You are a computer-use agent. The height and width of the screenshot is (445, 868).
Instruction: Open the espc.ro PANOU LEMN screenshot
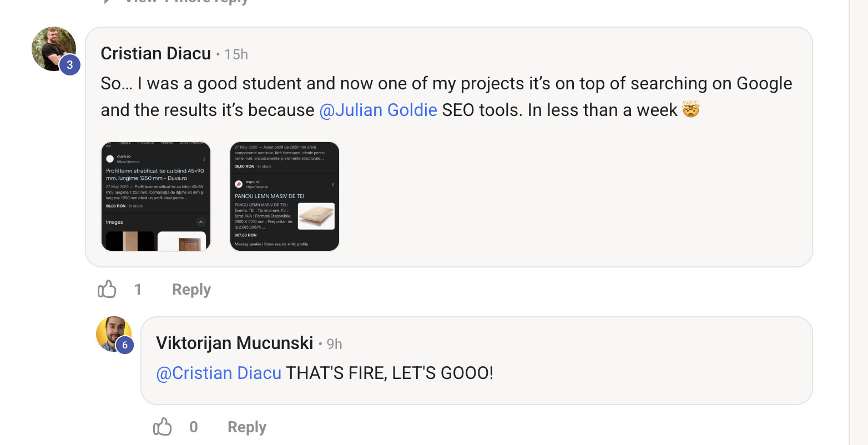tap(285, 196)
